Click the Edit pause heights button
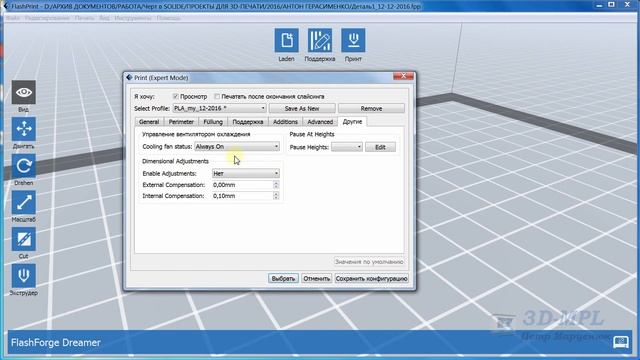 pos(380,147)
